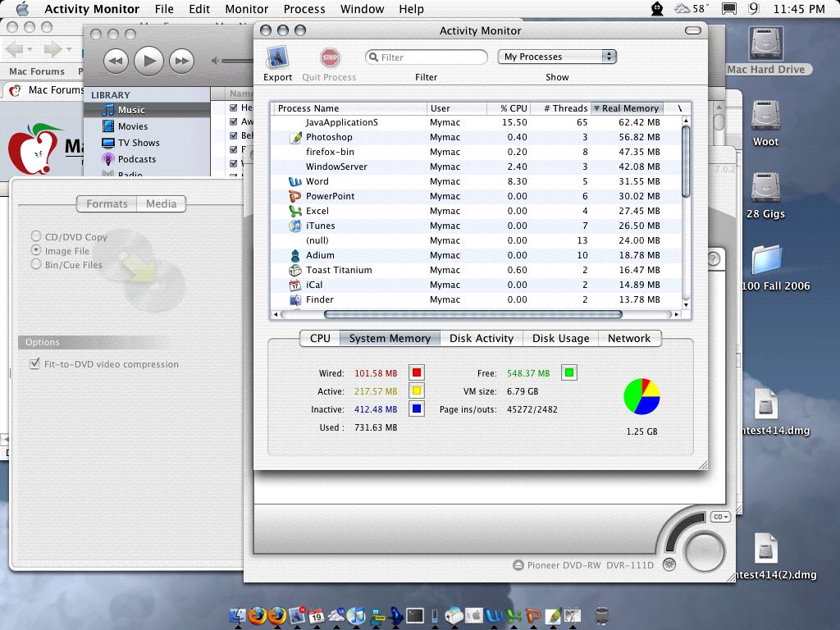Uncheck the iTunes song row starting "Aw"
840x630 pixels.
(234, 121)
